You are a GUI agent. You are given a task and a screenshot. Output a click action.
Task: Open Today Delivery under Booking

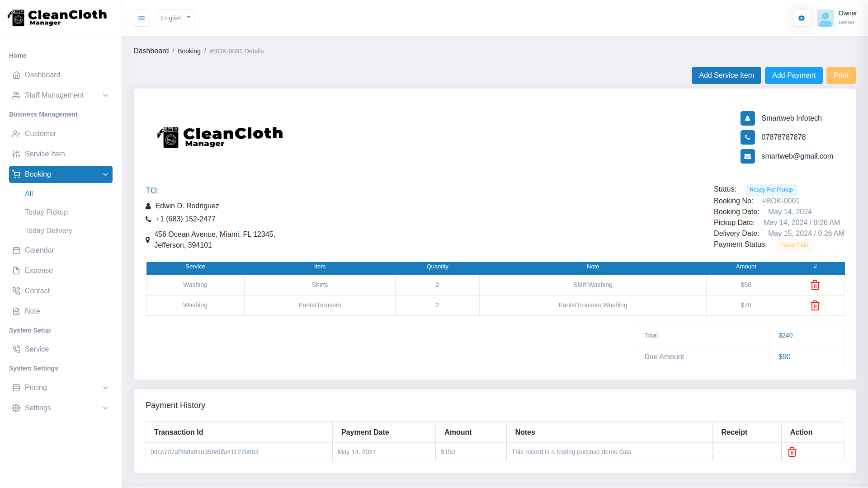tap(48, 231)
